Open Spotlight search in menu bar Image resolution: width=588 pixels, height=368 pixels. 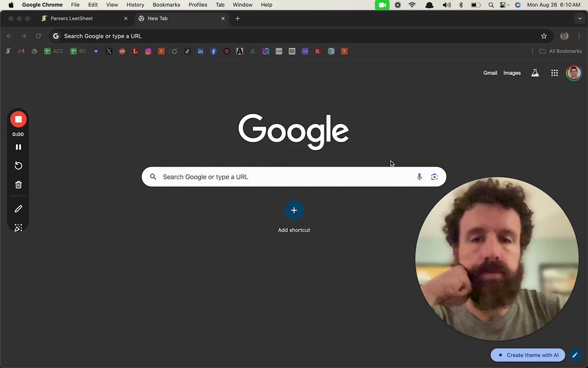(x=491, y=5)
